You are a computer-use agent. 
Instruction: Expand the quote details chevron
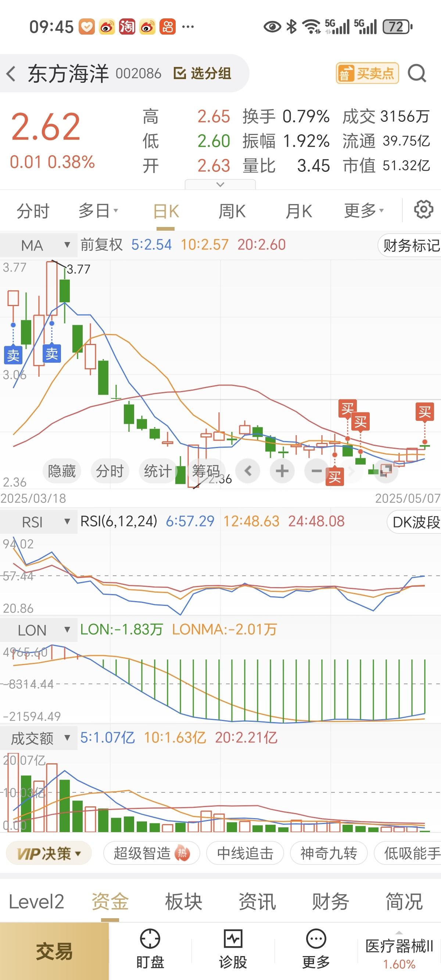coord(220,185)
